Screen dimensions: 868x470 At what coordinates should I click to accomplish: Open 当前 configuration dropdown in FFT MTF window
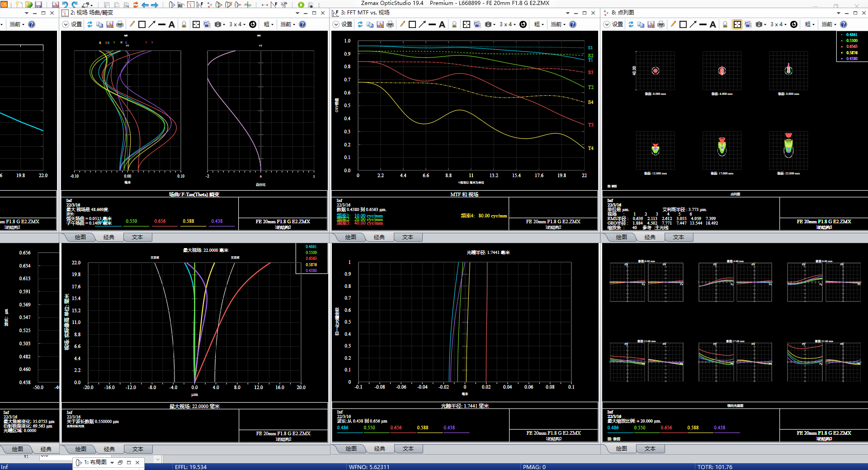(558, 24)
